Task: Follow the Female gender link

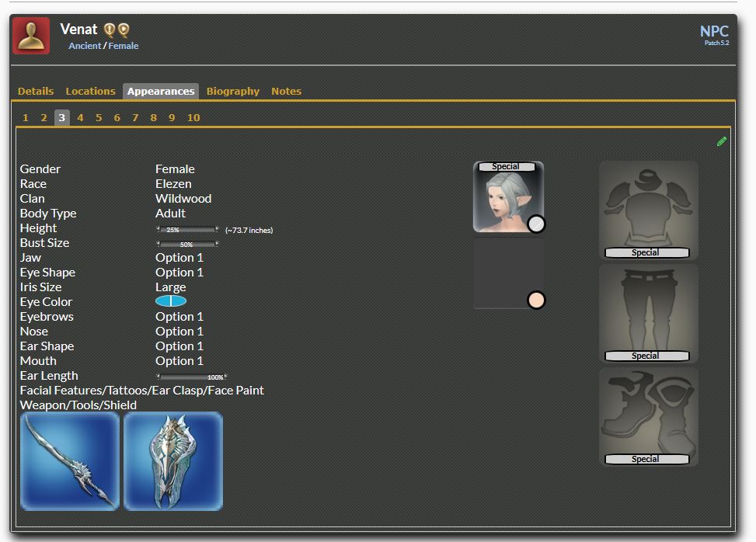Action: (124, 46)
